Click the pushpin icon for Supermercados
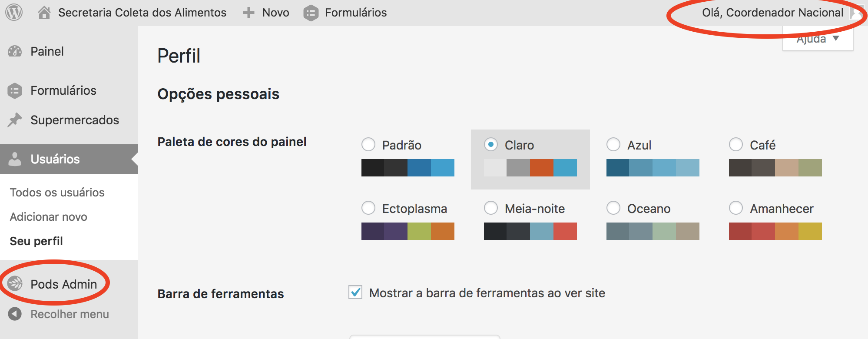868x339 pixels. [x=15, y=120]
